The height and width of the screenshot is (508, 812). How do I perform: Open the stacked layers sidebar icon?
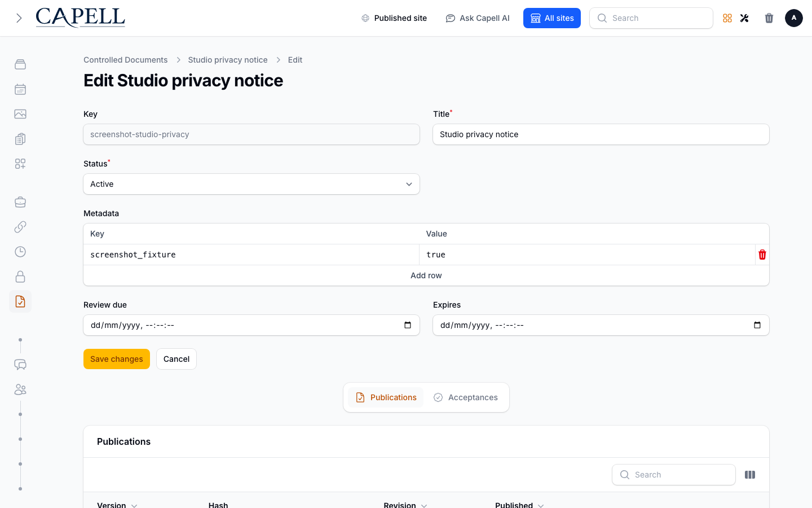click(x=20, y=64)
